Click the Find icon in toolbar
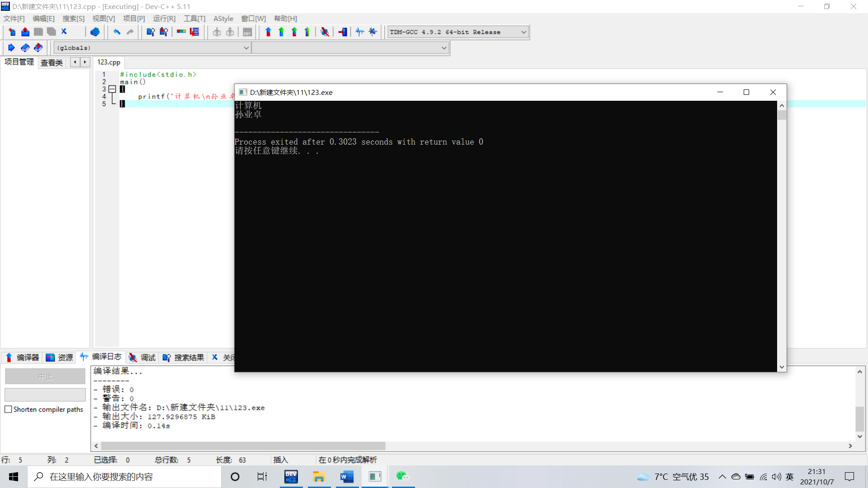 click(151, 32)
